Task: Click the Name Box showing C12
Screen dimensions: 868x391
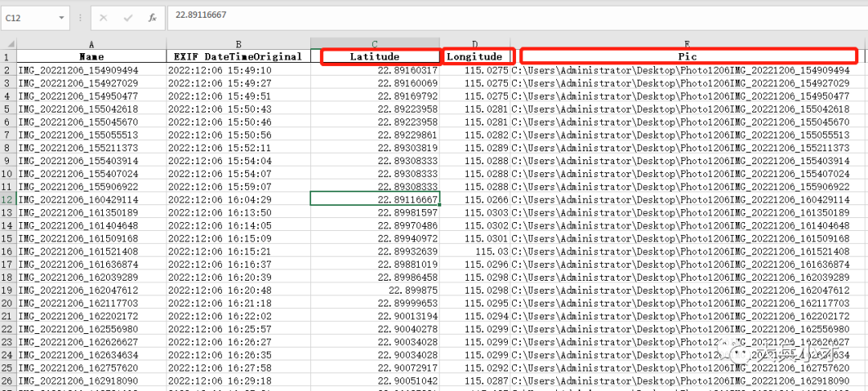Action: point(35,19)
